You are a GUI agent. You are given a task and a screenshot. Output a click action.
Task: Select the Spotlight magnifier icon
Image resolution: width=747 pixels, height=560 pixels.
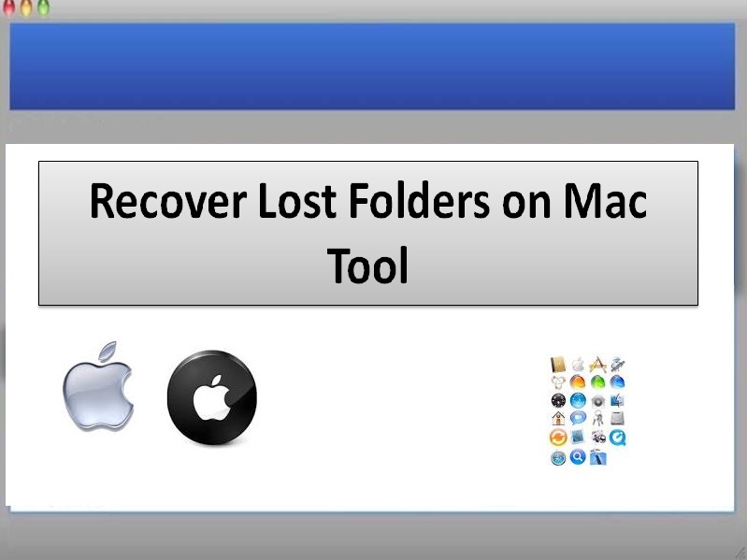(578, 456)
